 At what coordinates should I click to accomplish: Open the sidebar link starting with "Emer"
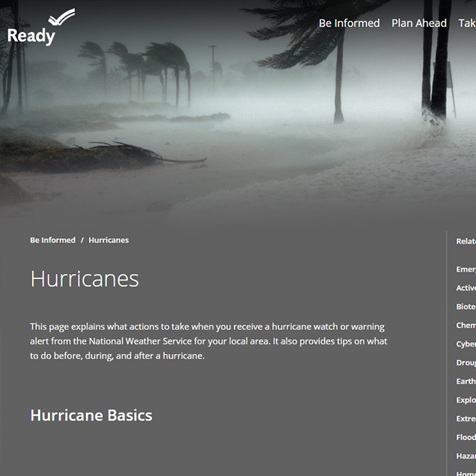tap(466, 269)
